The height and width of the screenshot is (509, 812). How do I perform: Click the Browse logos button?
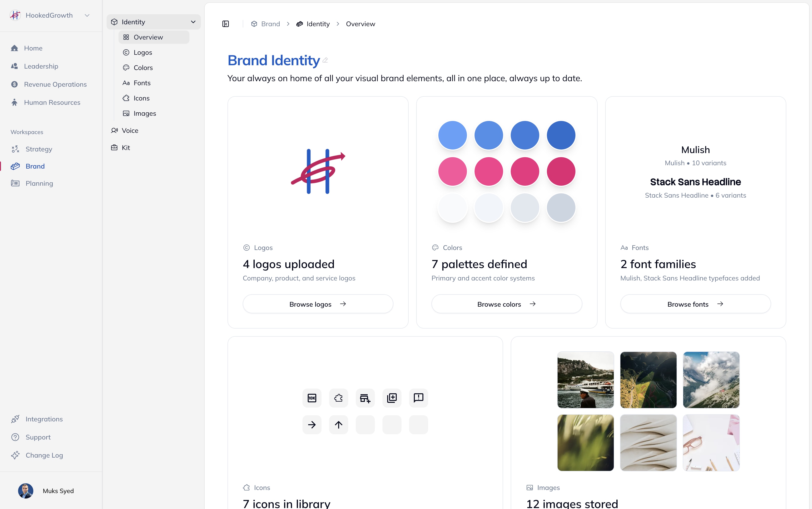[x=318, y=304]
